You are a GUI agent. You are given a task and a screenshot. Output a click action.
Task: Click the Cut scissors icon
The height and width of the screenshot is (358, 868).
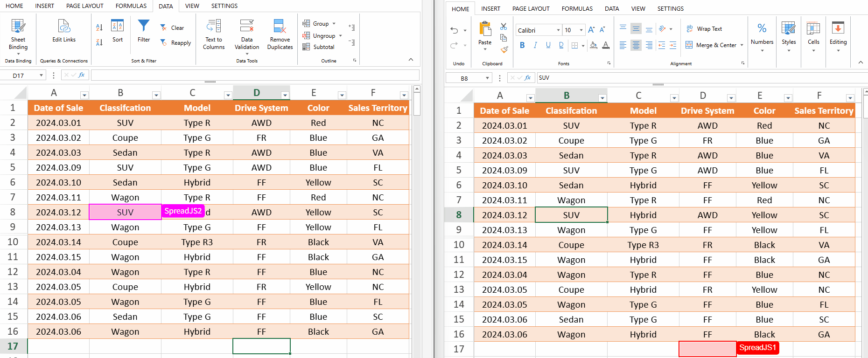point(504,27)
